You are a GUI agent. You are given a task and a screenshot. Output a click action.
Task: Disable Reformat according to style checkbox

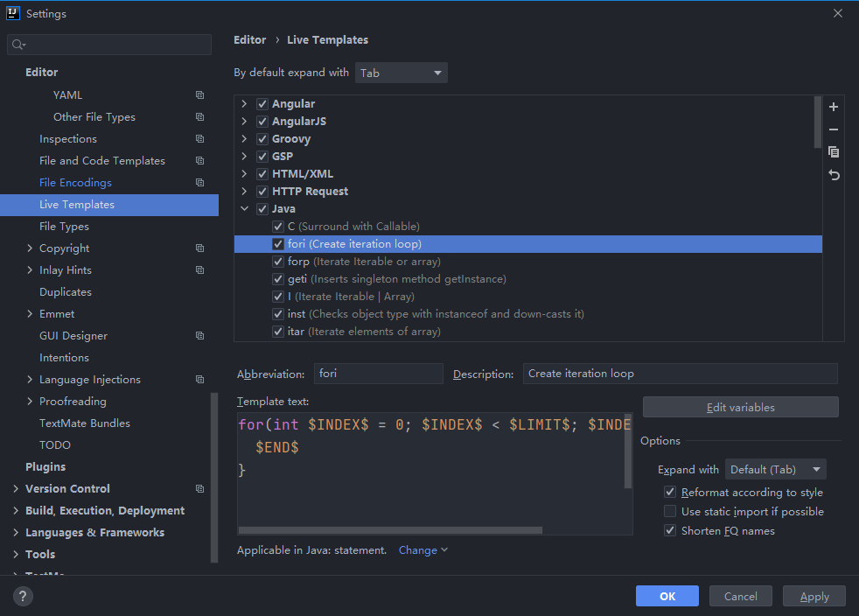point(670,493)
